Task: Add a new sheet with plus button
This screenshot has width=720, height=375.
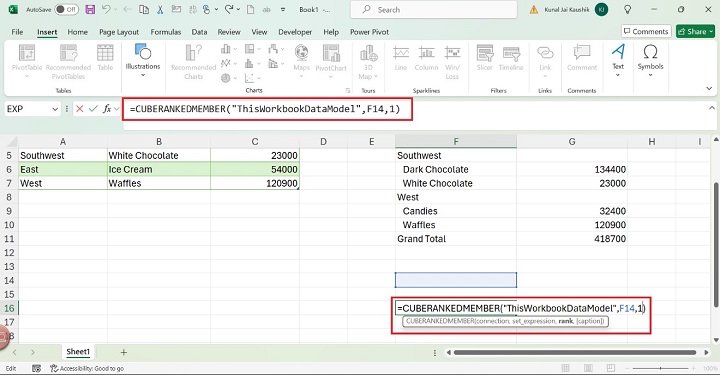Action: click(124, 353)
